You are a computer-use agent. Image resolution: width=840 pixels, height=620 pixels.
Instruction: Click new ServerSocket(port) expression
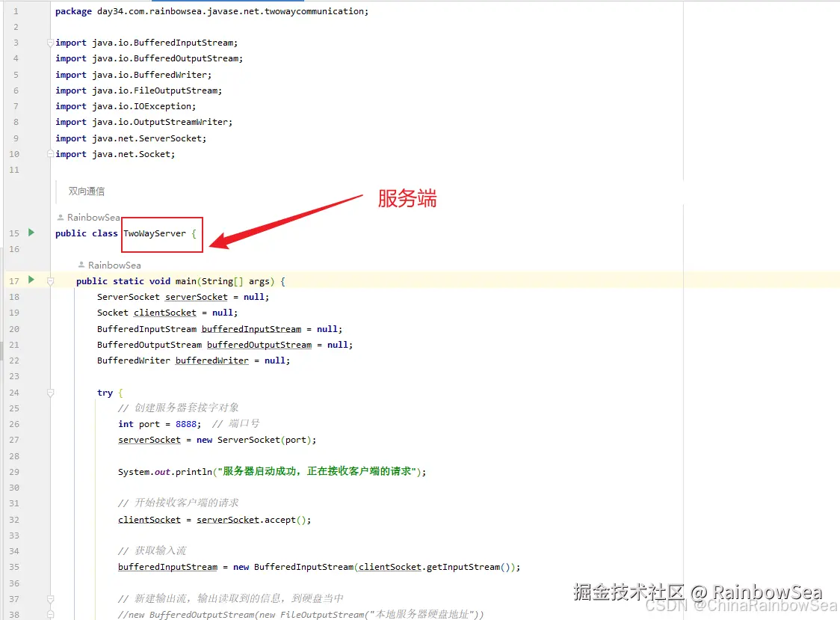tap(254, 440)
